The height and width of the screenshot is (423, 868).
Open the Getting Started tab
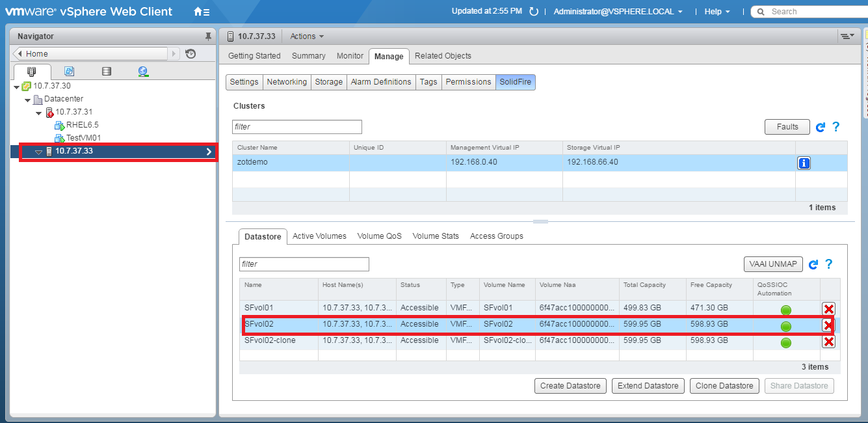(254, 56)
